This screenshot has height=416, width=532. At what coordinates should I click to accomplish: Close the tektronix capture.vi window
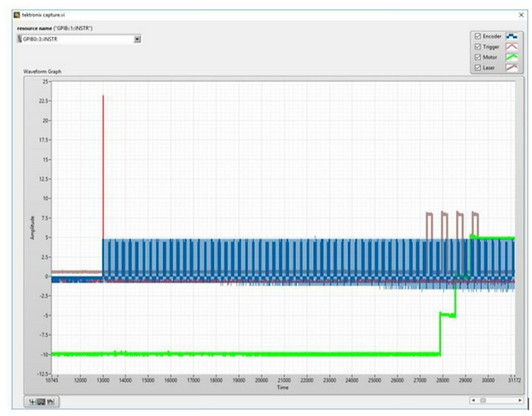coord(521,15)
